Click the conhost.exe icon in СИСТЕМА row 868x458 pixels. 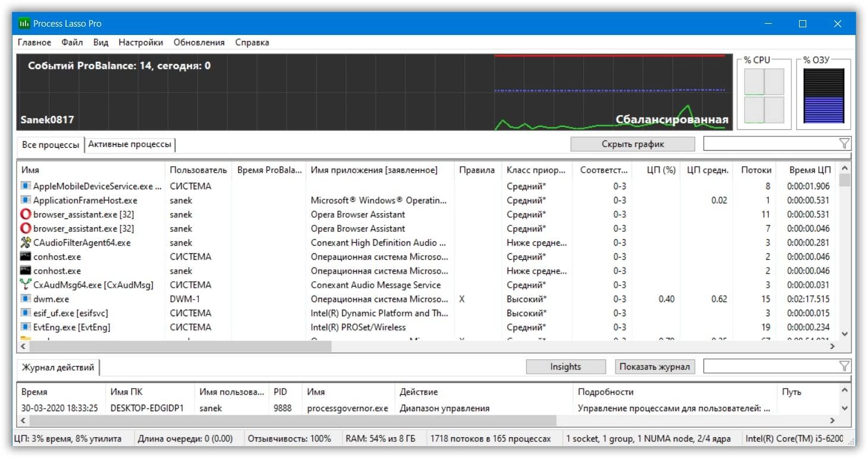pos(26,257)
